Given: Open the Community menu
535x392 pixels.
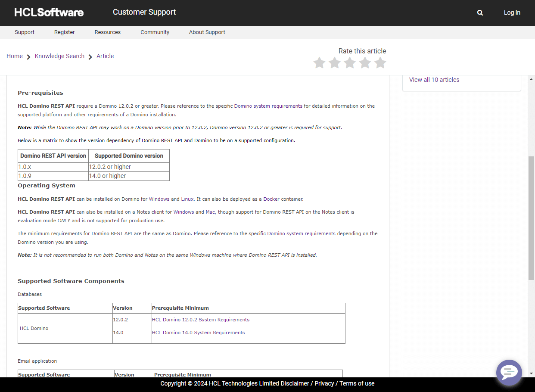Looking at the screenshot, I should tap(155, 32).
